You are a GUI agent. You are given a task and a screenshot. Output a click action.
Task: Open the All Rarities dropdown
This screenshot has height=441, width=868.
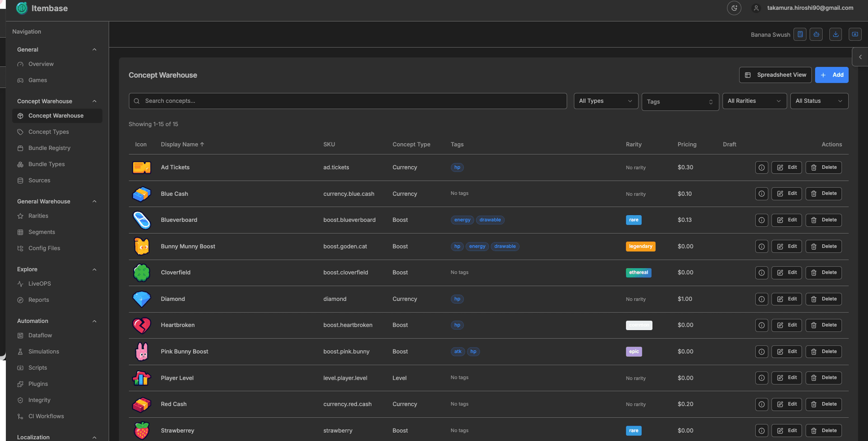pos(755,101)
